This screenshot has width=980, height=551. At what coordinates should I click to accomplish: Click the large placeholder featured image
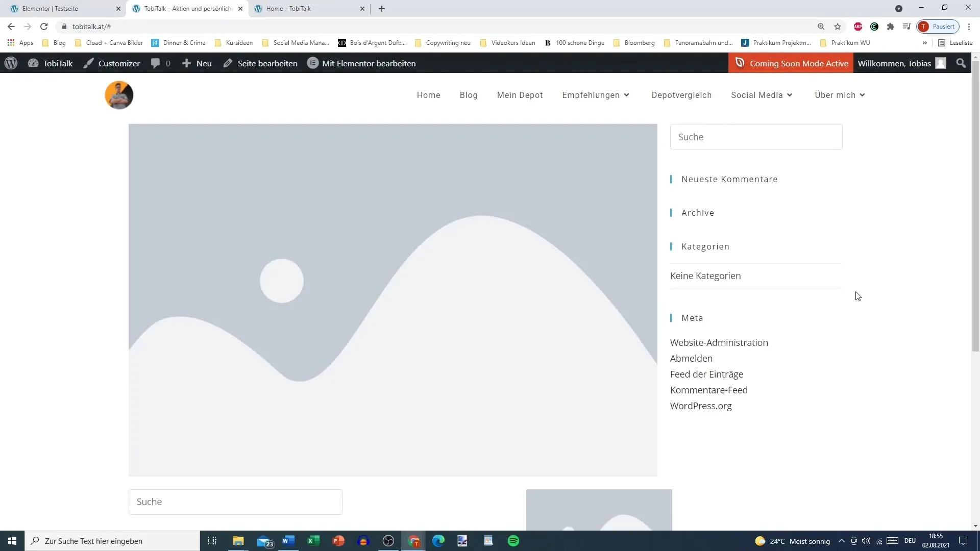tap(393, 300)
